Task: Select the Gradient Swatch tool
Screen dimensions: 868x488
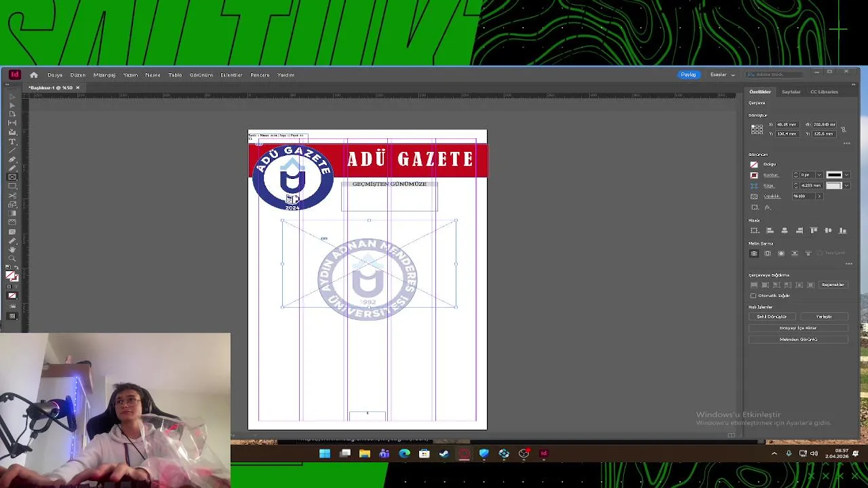Action: coord(12,213)
